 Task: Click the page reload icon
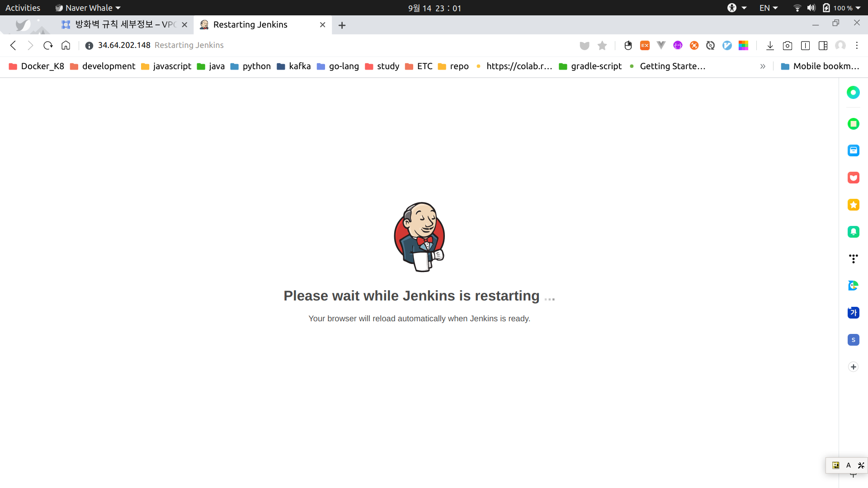[48, 45]
